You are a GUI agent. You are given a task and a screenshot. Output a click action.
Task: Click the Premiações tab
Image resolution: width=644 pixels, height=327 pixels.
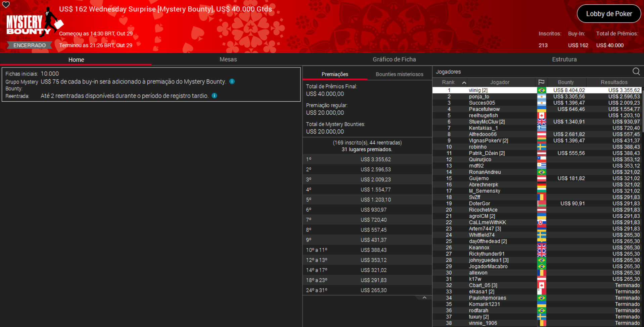click(x=335, y=74)
